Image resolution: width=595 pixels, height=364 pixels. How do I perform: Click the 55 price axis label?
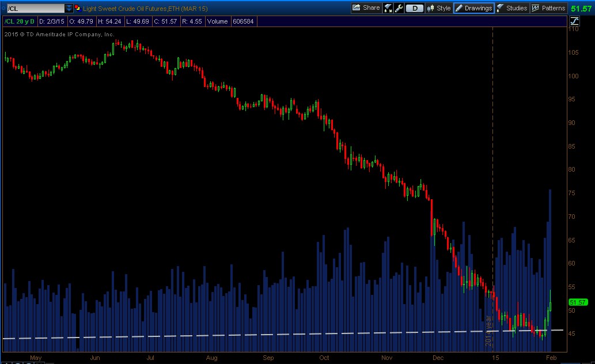(571, 287)
